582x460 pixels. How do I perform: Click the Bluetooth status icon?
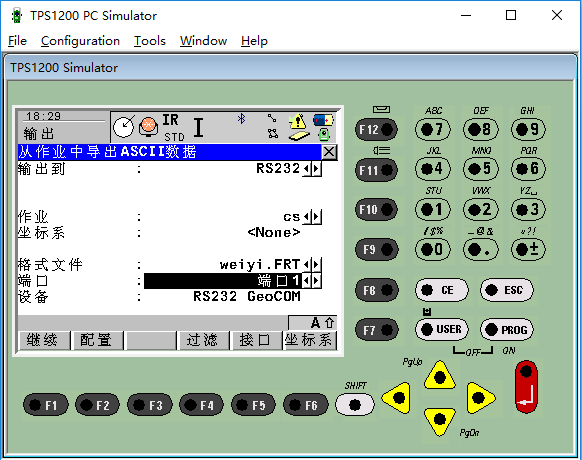tap(241, 119)
